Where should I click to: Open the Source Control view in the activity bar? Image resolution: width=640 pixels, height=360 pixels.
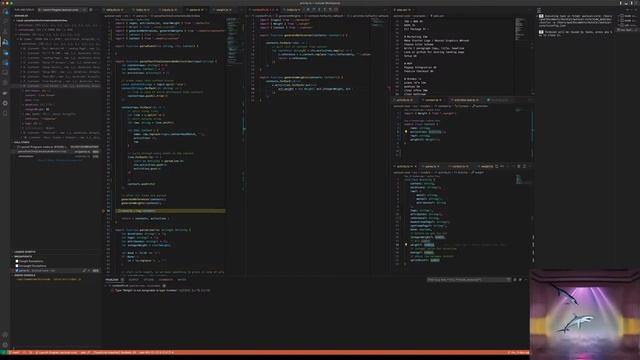6,32
